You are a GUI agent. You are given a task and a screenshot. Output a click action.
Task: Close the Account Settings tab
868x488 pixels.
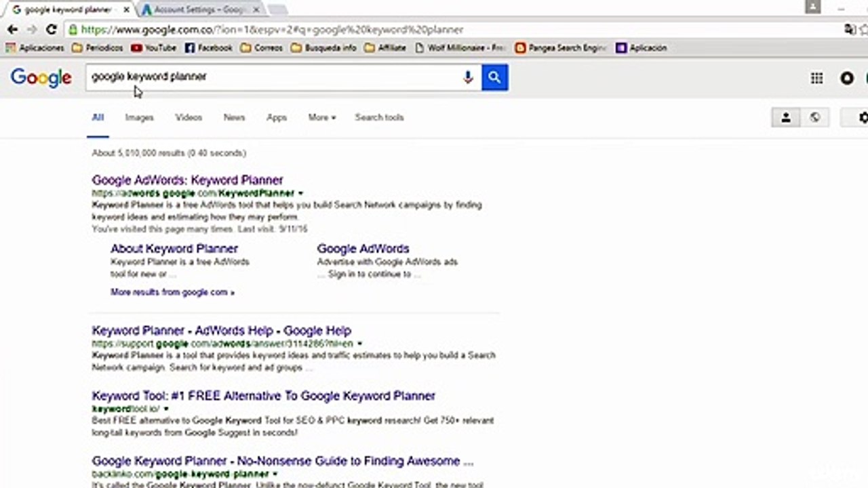click(256, 10)
